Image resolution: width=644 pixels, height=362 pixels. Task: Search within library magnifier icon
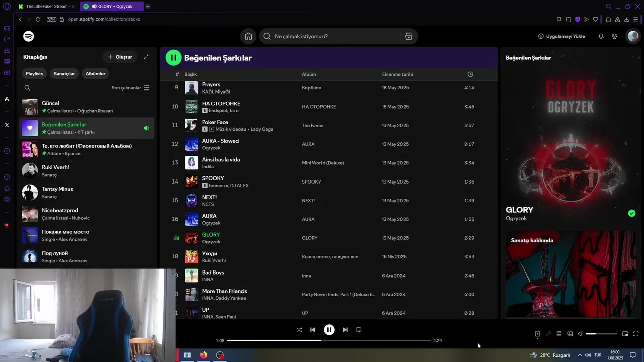click(27, 88)
